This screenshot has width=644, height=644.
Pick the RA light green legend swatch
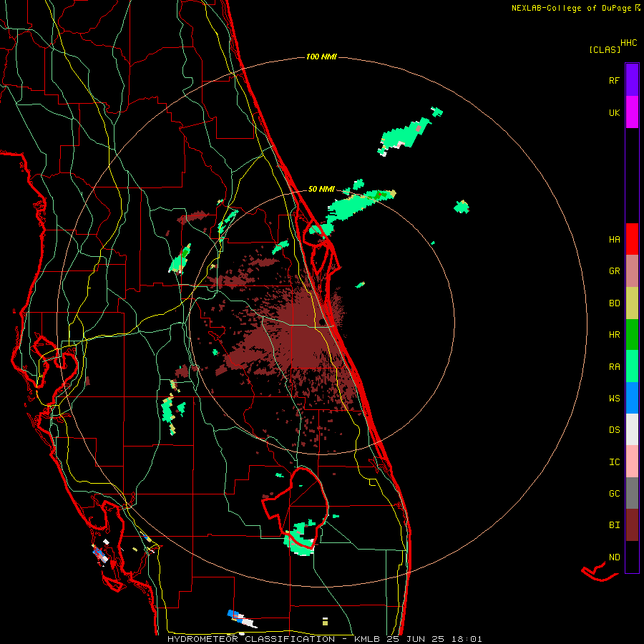pyautogui.click(x=632, y=366)
